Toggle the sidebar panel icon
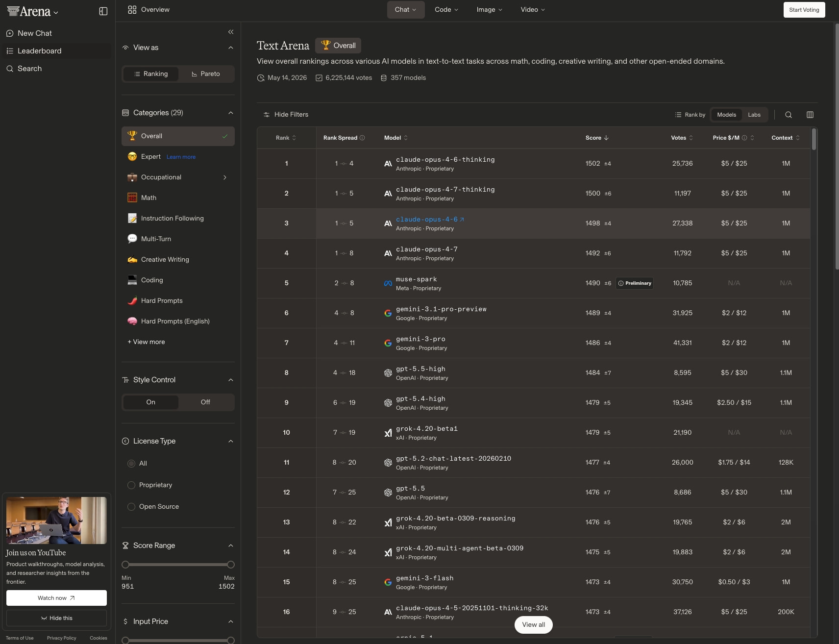 click(103, 11)
